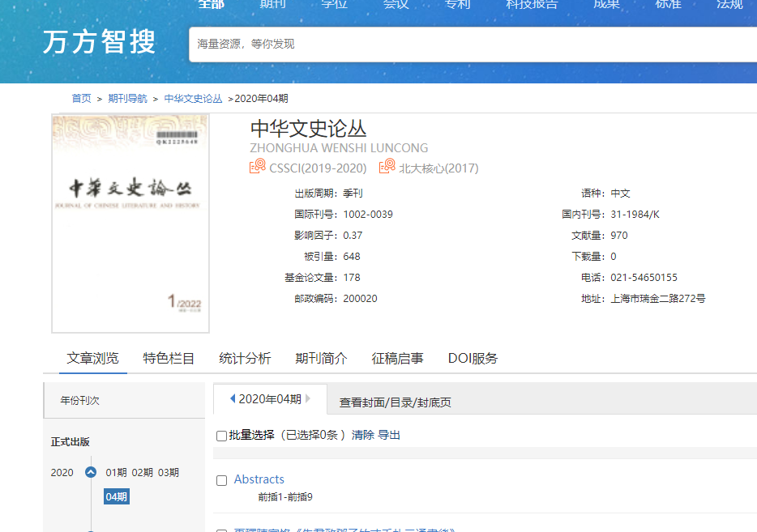Go to 期刊导航 in the breadcrumb

point(128,99)
